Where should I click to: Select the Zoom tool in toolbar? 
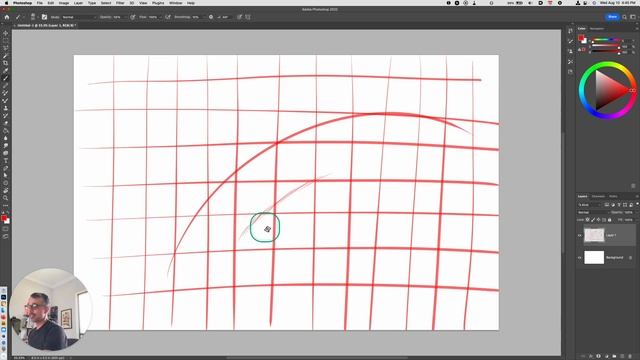[x=6, y=198]
